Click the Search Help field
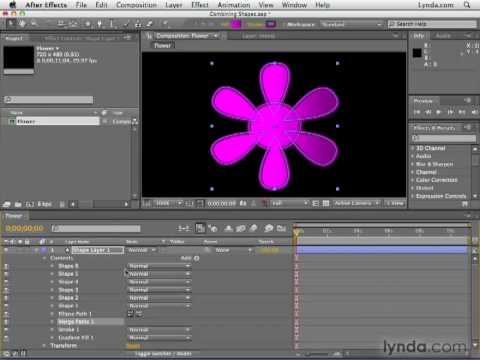Screen dimensions: 480x360 [432, 24]
